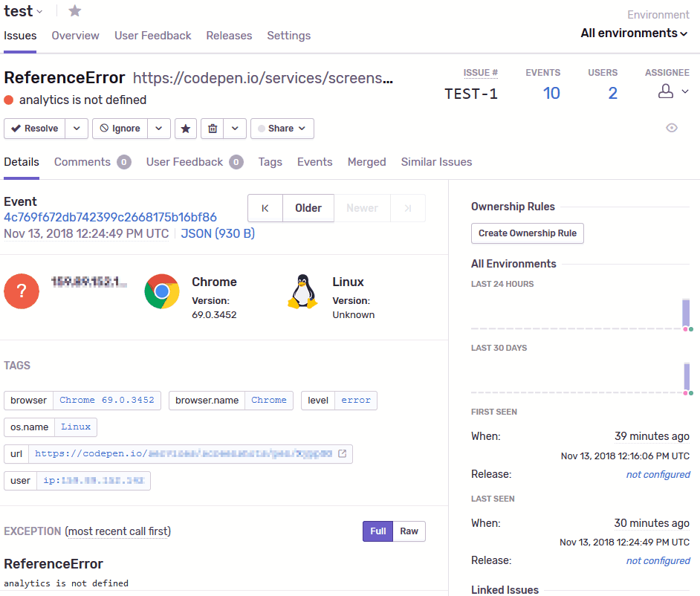Open external link icon beside url tag

pyautogui.click(x=343, y=453)
